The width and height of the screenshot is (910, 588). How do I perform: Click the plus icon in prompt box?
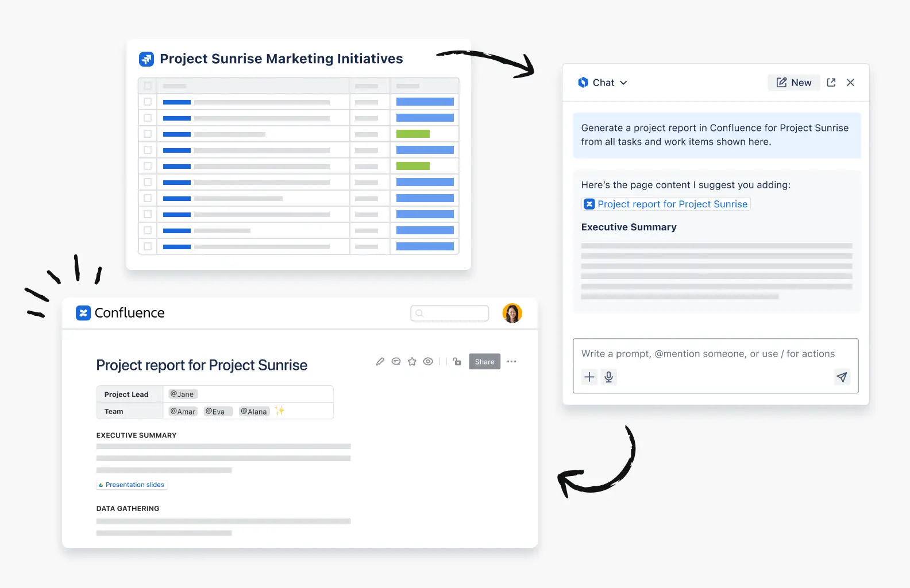click(x=589, y=377)
